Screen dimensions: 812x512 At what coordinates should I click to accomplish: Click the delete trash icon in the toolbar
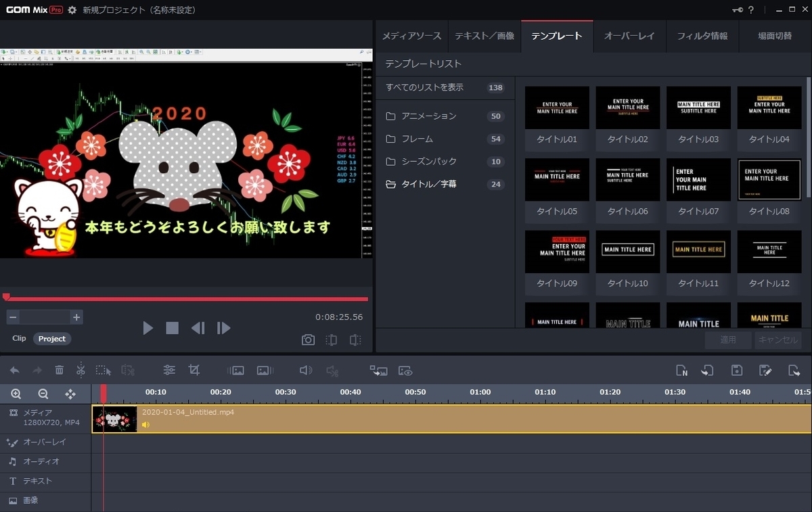pos(60,370)
